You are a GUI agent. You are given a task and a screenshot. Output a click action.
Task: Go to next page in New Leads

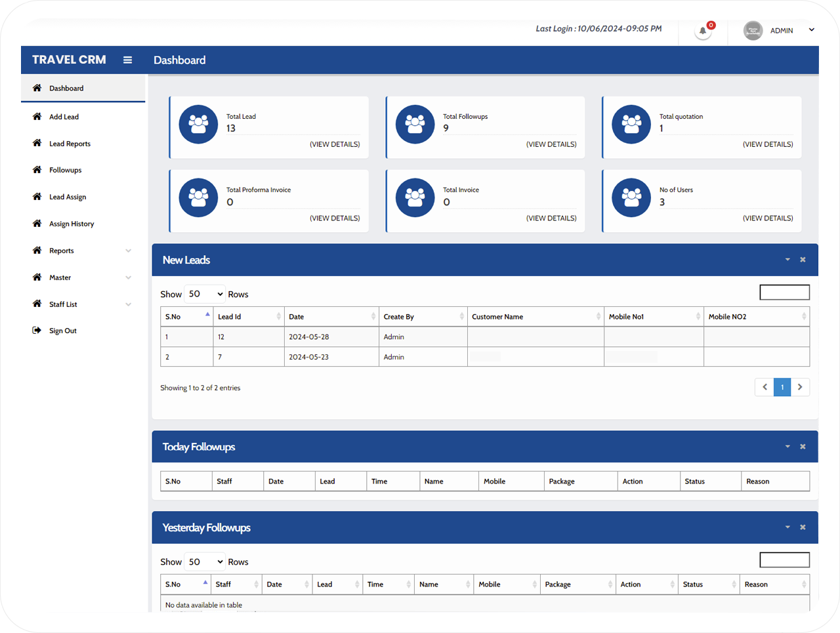point(800,387)
